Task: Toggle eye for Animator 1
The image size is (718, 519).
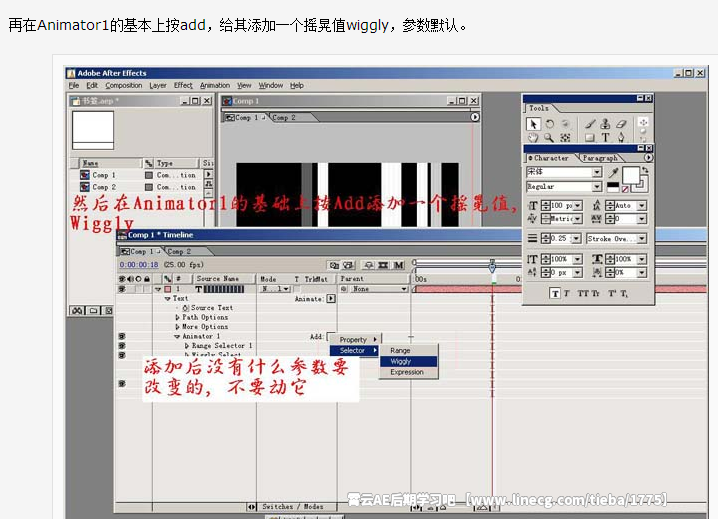Action: pyautogui.click(x=122, y=336)
